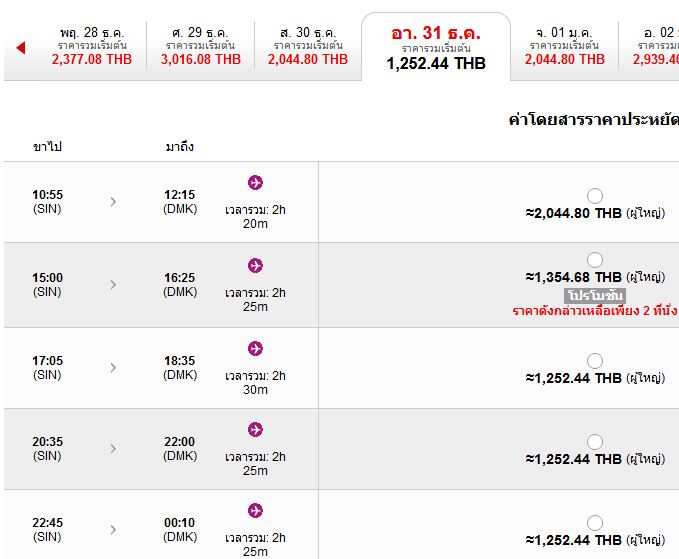The image size is (679, 559).
Task: Click the ขาไป departure column header
Action: click(47, 147)
